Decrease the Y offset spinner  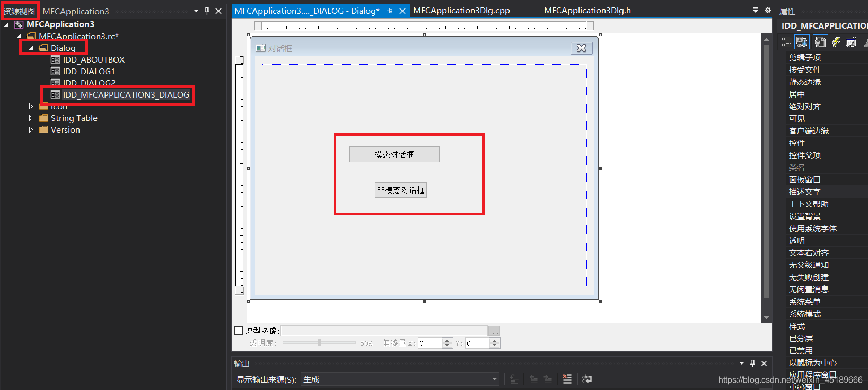(x=494, y=346)
